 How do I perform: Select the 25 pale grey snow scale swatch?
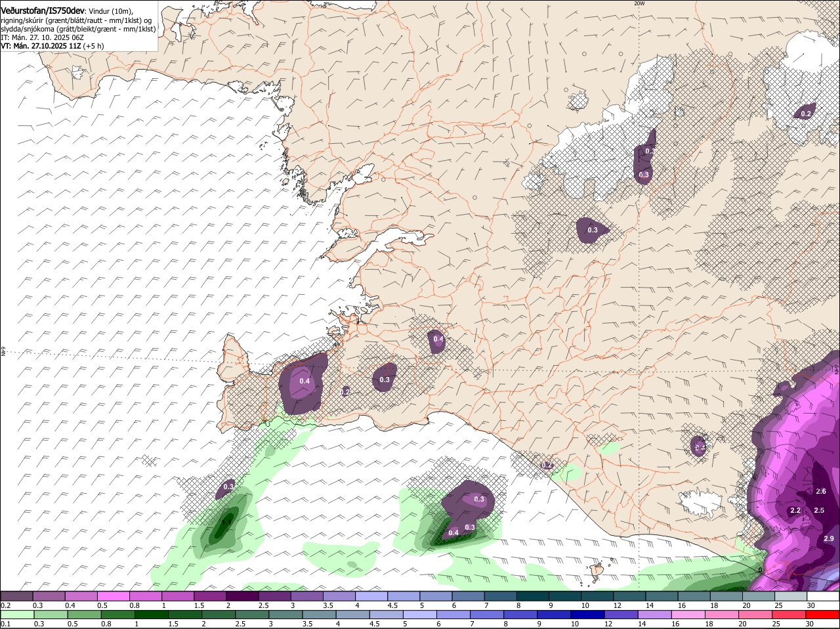[791, 596]
